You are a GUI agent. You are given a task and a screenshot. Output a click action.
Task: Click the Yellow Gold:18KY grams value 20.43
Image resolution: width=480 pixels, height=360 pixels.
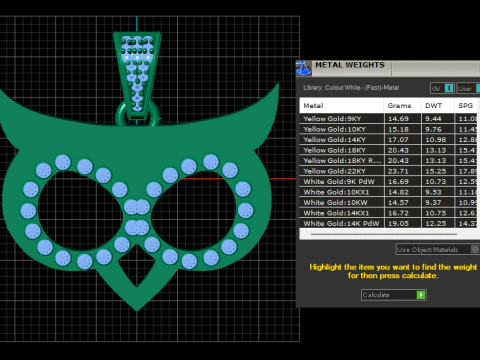(403, 150)
